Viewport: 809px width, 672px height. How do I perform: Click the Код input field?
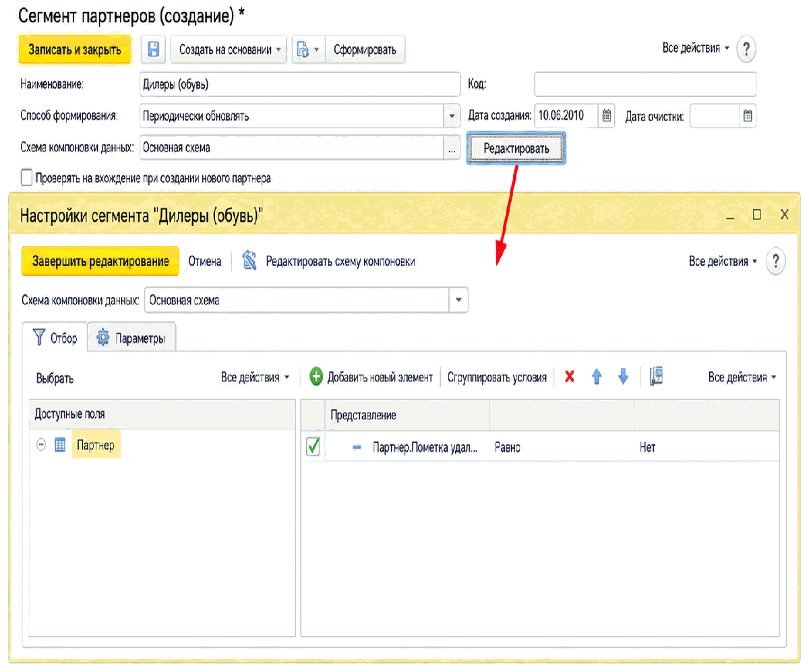pyautogui.click(x=645, y=85)
